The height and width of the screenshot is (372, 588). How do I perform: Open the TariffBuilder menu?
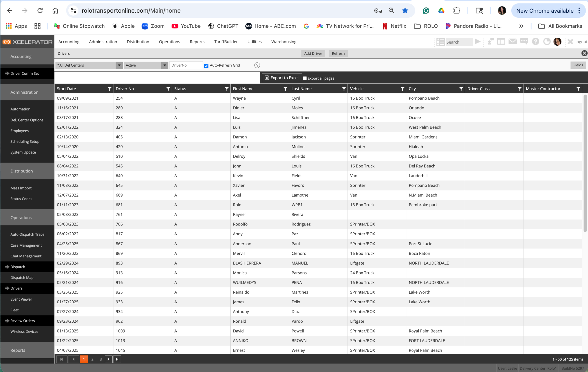point(226,42)
